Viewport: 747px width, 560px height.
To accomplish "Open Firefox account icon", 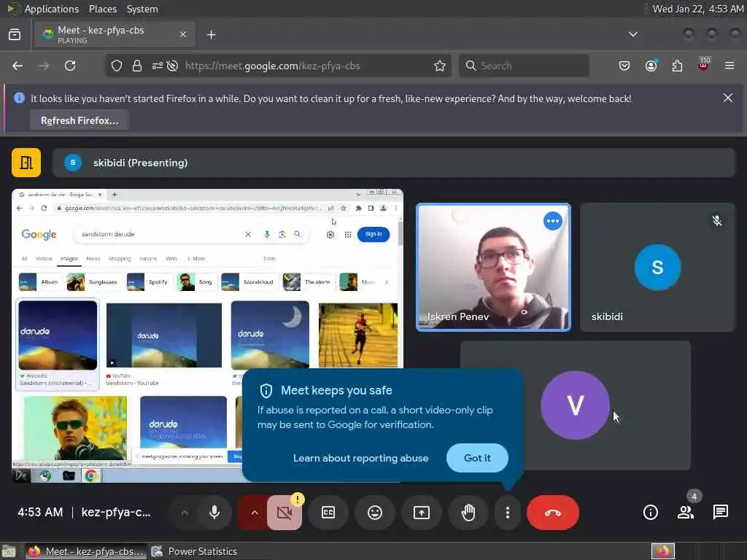I will click(651, 66).
